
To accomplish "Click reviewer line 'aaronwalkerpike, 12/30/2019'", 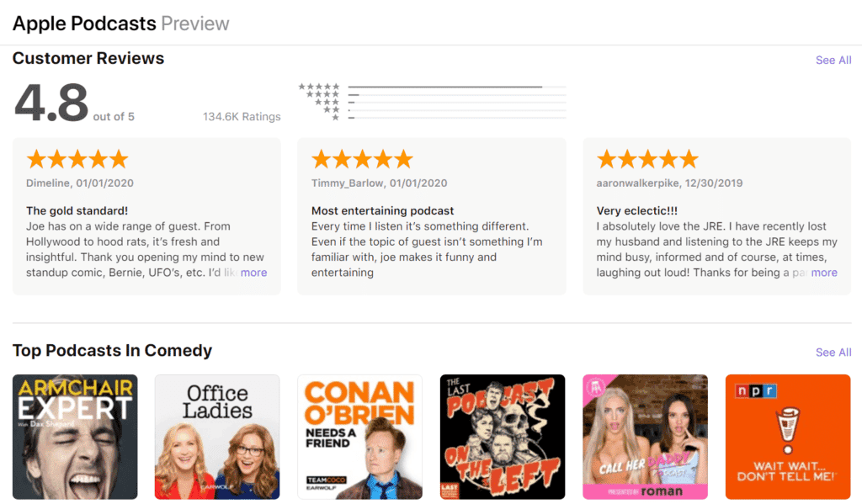I will (x=669, y=183).
